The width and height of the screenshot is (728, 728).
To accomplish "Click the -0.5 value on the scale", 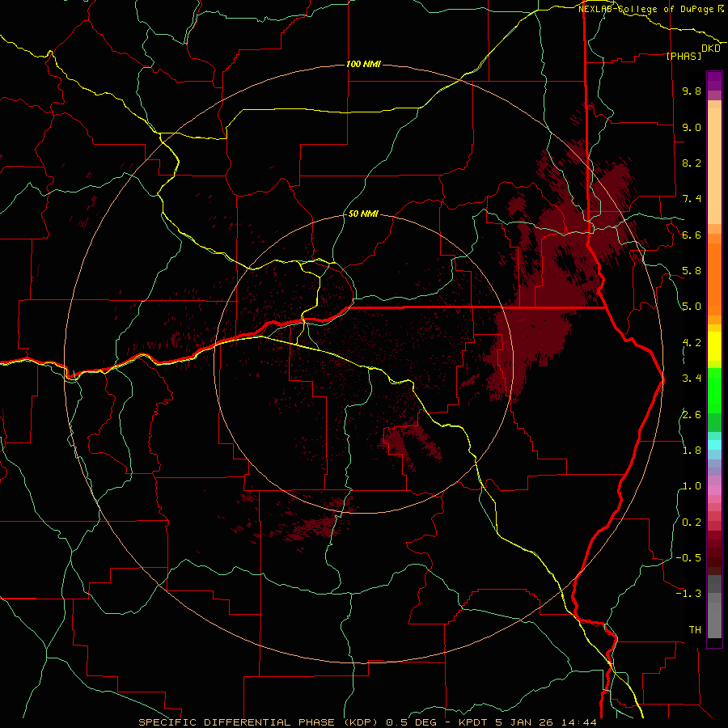I will tap(688, 558).
